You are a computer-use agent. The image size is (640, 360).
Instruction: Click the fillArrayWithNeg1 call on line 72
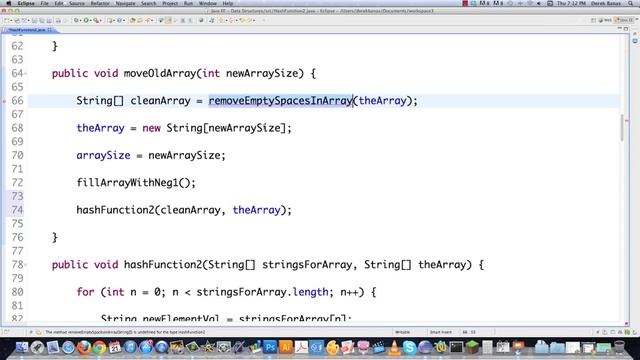[x=127, y=182]
